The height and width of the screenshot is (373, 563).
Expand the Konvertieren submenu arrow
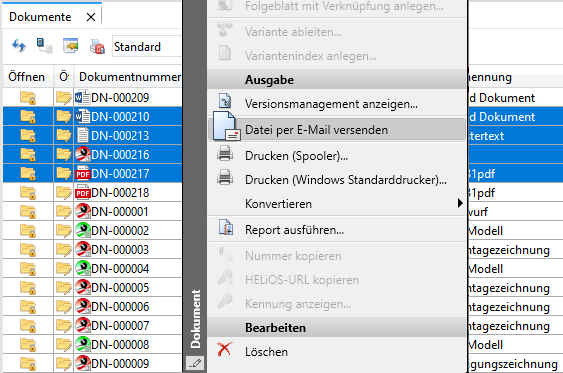pyautogui.click(x=460, y=203)
